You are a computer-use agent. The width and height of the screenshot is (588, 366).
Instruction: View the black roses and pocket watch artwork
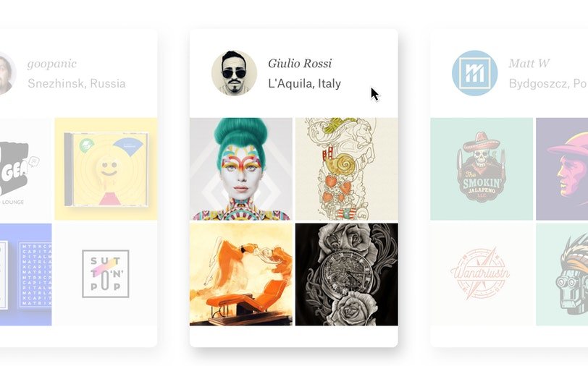pos(346,275)
